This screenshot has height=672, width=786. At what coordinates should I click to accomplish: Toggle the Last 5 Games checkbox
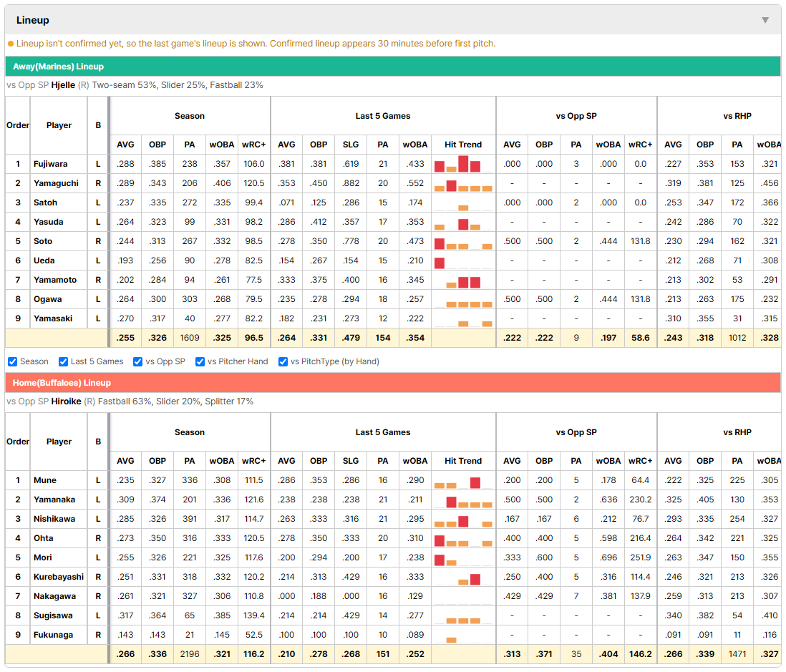(63, 362)
